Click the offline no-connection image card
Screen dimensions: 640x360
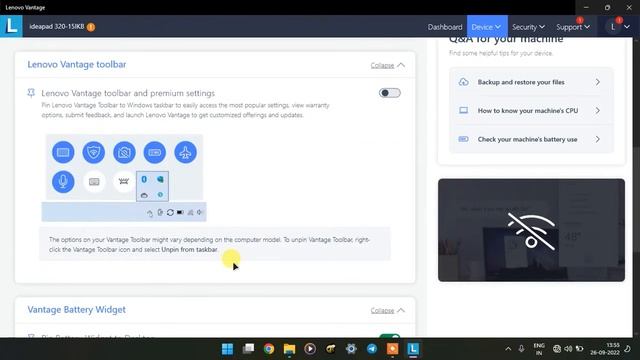[531, 230]
